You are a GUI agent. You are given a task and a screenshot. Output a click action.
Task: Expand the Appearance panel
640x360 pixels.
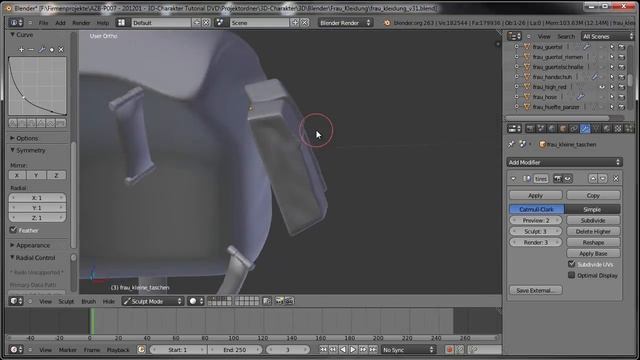[x=13, y=245]
